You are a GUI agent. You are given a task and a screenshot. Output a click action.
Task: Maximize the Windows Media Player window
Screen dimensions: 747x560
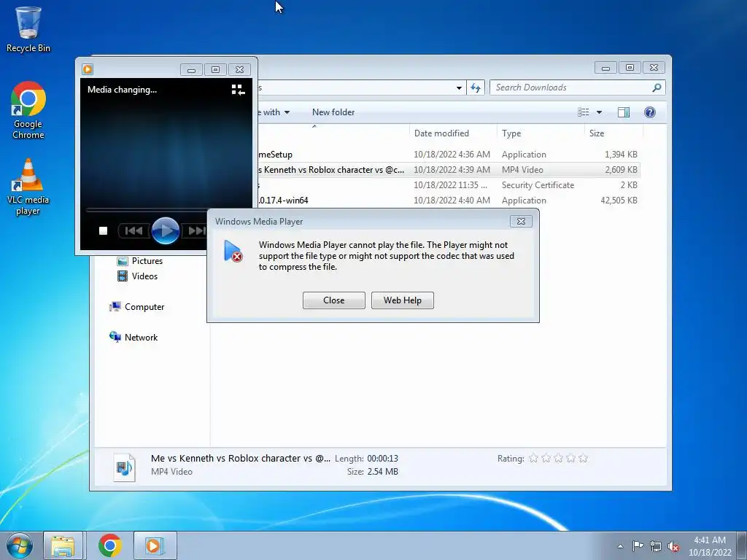pos(215,70)
